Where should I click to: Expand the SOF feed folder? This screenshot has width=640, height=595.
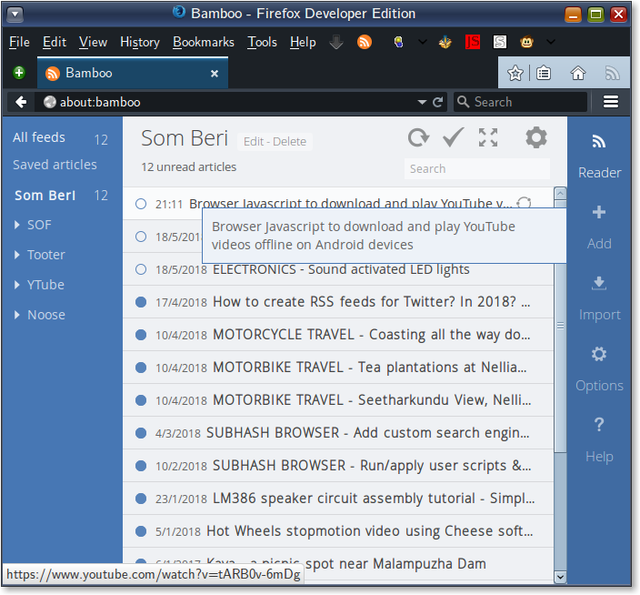click(x=17, y=225)
